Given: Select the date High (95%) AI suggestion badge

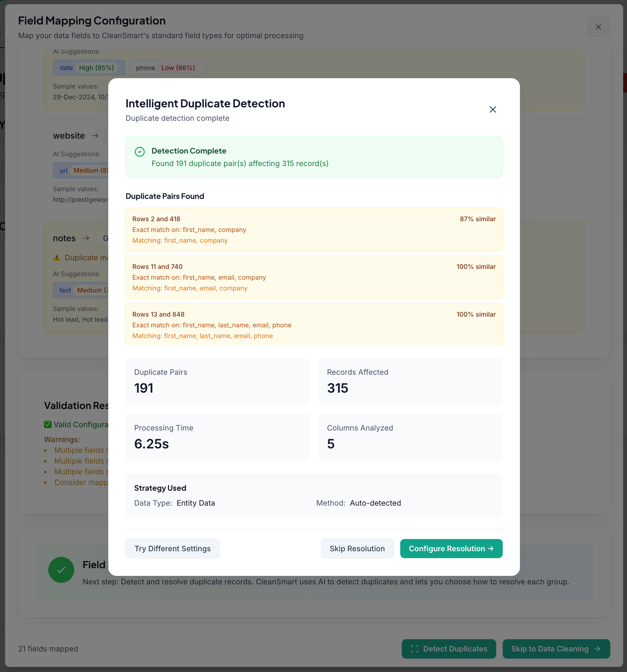Looking at the screenshot, I should coord(89,68).
